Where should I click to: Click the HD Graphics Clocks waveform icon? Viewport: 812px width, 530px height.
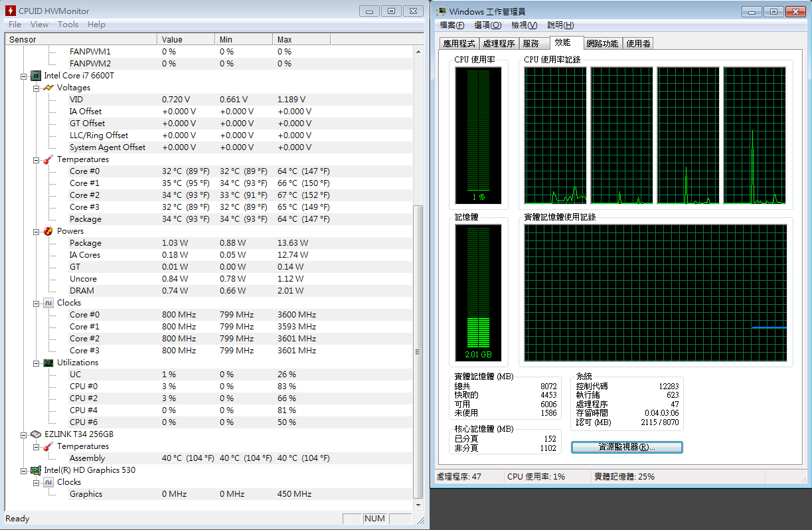48,482
